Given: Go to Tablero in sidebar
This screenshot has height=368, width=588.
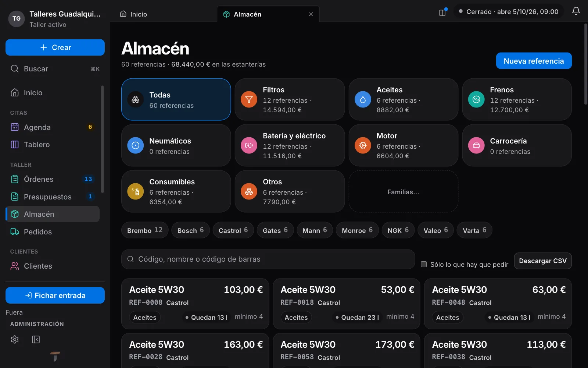Looking at the screenshot, I should pos(53,145).
